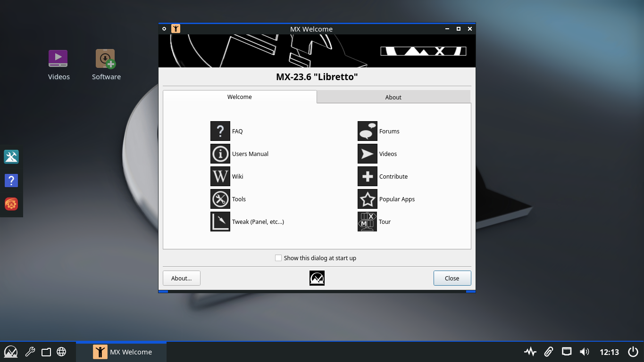The image size is (644, 362).
Task: Click the MX Welcome taskbar entry
Action: pyautogui.click(x=122, y=352)
